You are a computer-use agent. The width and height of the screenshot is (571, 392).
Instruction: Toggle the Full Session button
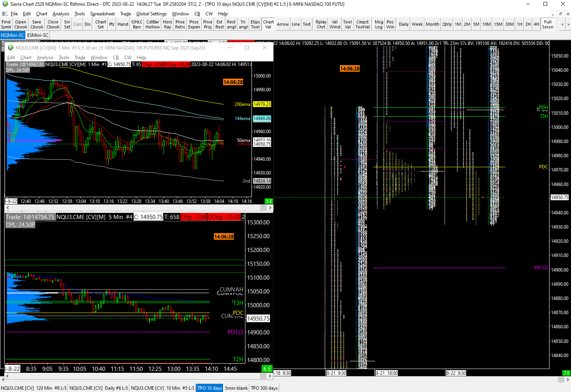(548, 24)
